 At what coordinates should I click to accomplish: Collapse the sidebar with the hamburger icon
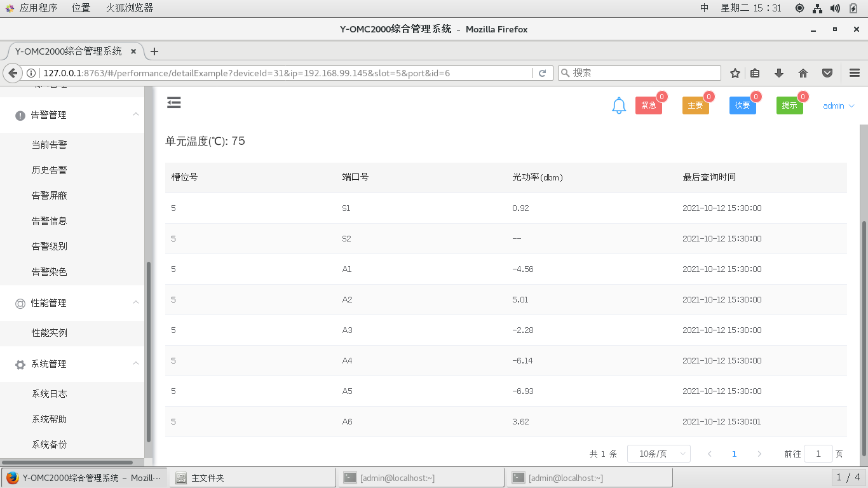(174, 103)
